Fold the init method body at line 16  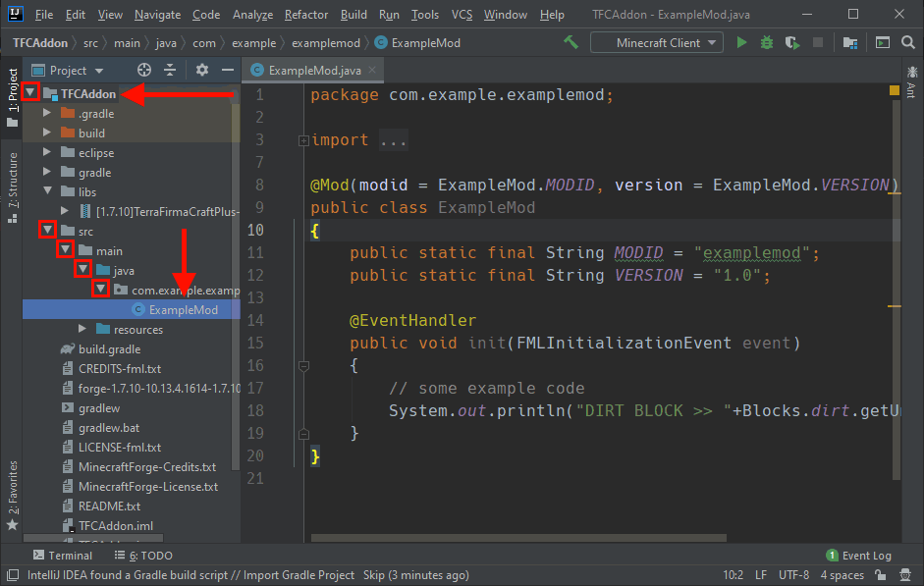303,366
